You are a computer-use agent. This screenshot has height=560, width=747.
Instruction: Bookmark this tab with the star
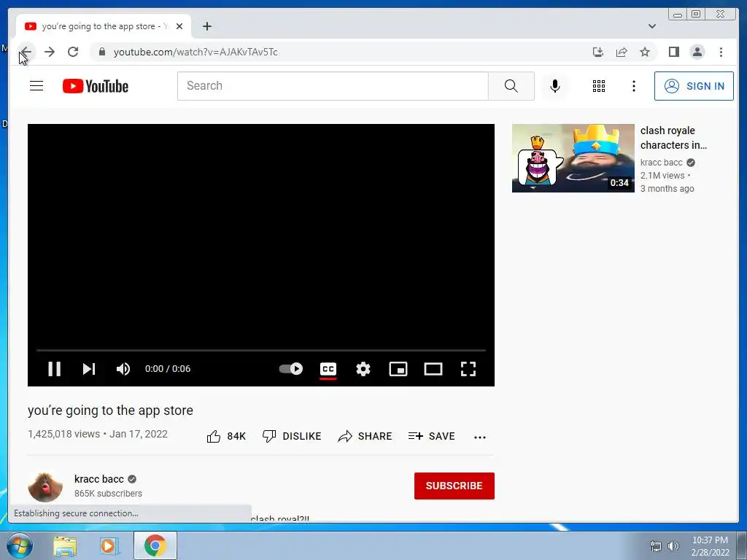point(645,52)
